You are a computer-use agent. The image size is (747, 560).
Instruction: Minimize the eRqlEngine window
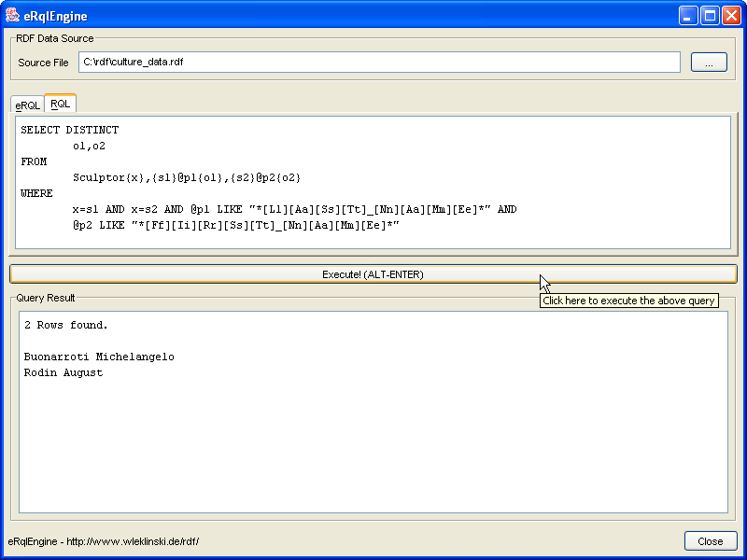point(688,15)
